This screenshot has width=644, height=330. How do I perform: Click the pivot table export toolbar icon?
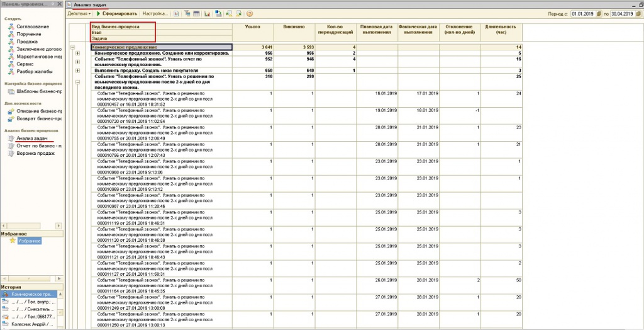click(218, 14)
